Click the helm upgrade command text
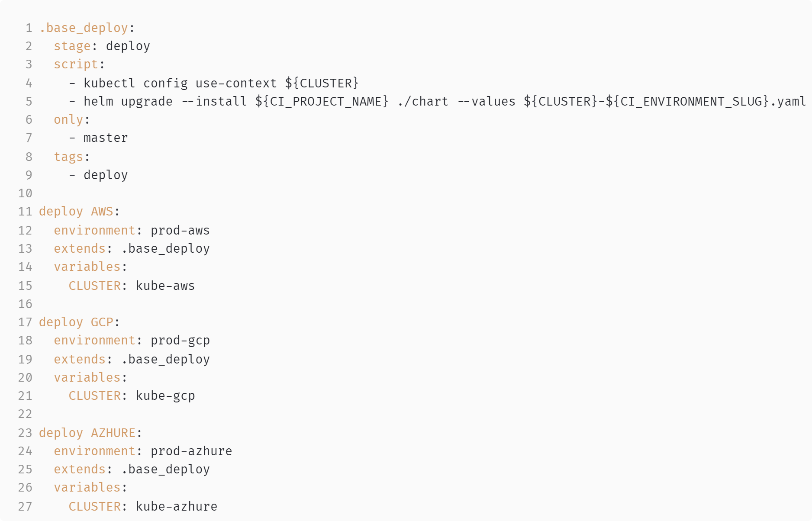Viewport: 812px width, 521px height. [x=128, y=102]
